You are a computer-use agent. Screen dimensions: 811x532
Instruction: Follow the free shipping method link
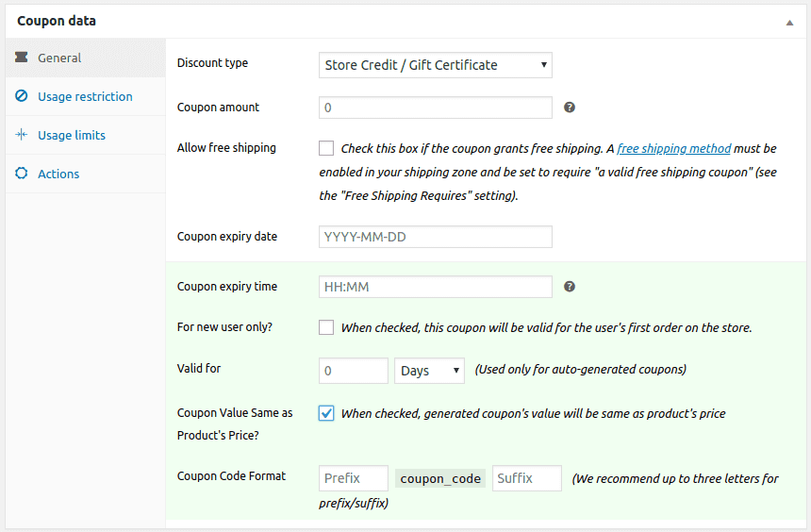(673, 148)
